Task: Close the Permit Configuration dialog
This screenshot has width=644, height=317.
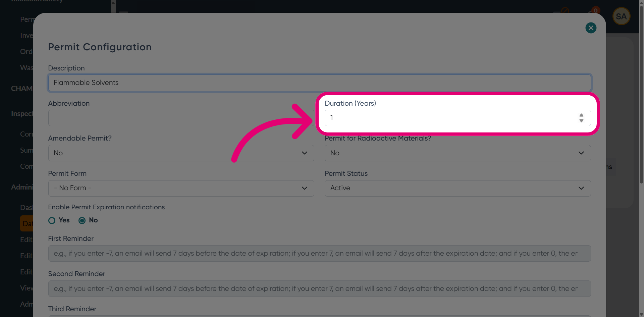Action: click(591, 28)
